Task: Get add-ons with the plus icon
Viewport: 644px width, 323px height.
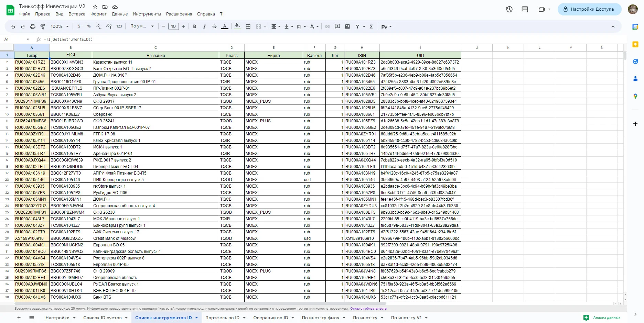Action: coord(635,124)
